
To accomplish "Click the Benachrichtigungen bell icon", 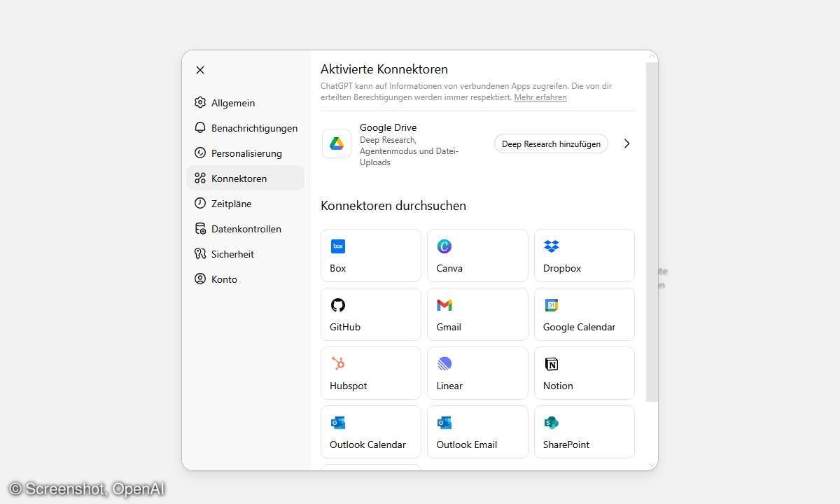I will 200,128.
